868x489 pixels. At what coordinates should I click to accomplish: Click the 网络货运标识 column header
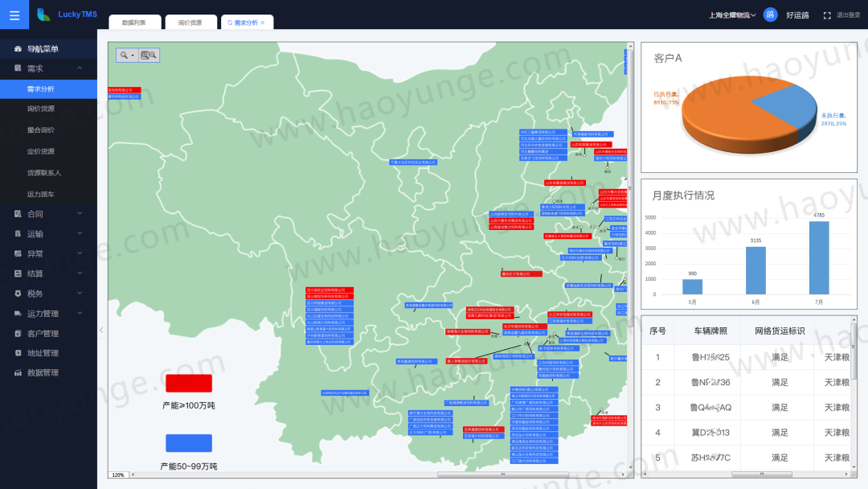click(x=780, y=331)
